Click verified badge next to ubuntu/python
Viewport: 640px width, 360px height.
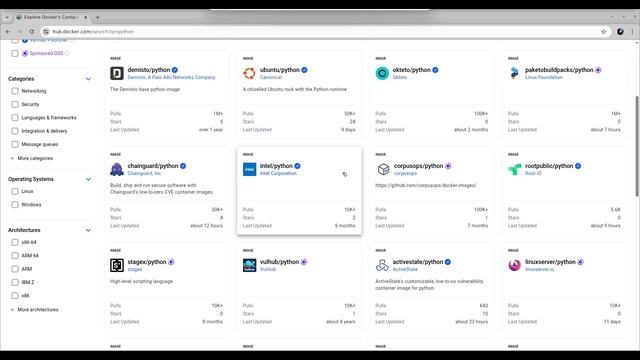(304, 70)
